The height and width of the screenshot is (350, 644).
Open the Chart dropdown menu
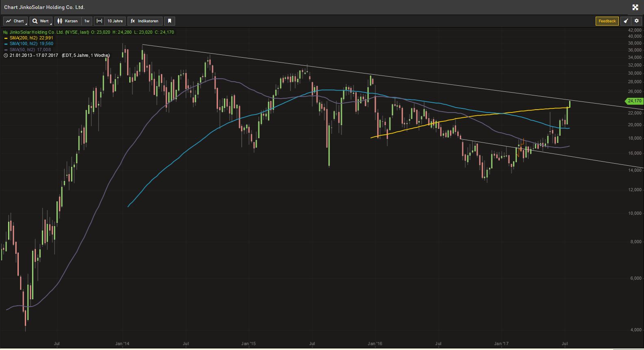click(15, 21)
